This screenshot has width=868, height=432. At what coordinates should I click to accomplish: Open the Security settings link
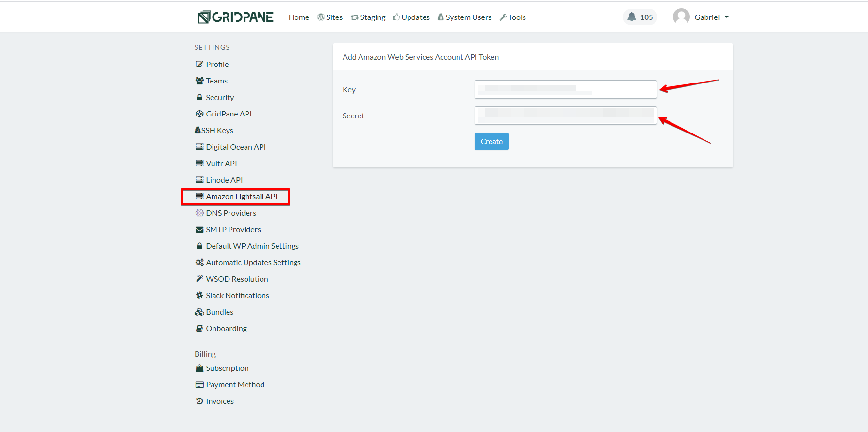(x=220, y=97)
